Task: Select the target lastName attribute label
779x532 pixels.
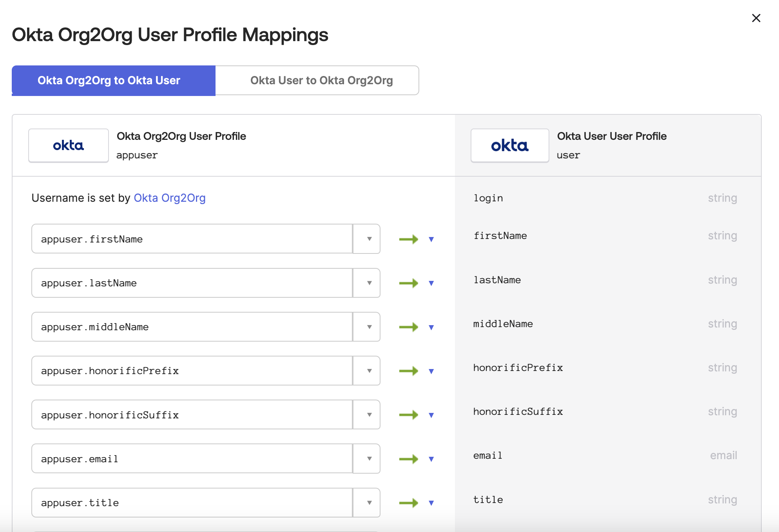Action: point(497,280)
